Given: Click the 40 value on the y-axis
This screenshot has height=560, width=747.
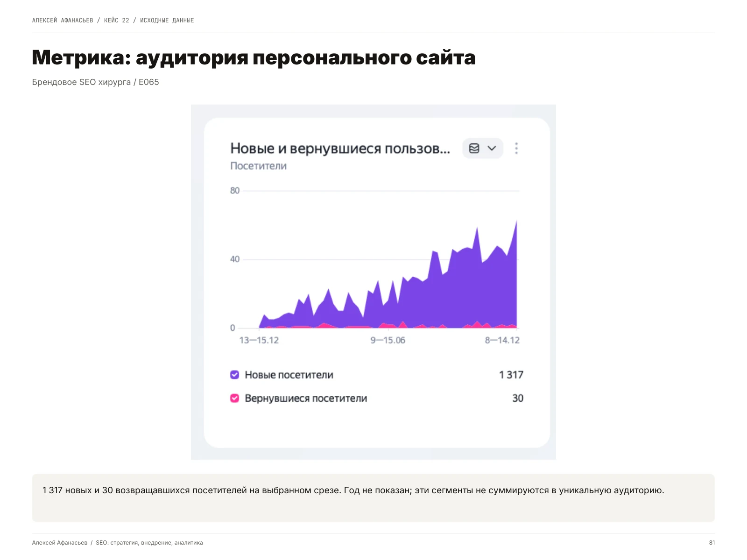Looking at the screenshot, I should point(235,259).
